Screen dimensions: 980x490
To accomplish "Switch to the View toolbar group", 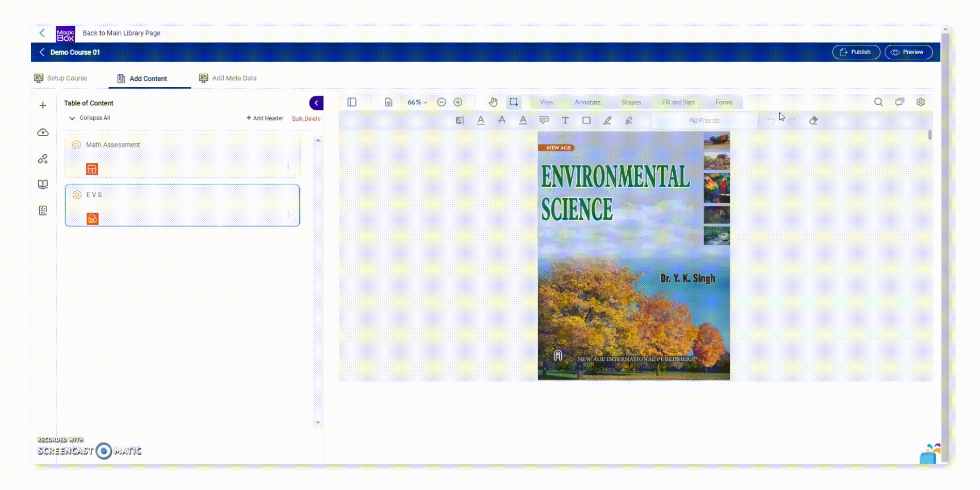I will tap(547, 102).
